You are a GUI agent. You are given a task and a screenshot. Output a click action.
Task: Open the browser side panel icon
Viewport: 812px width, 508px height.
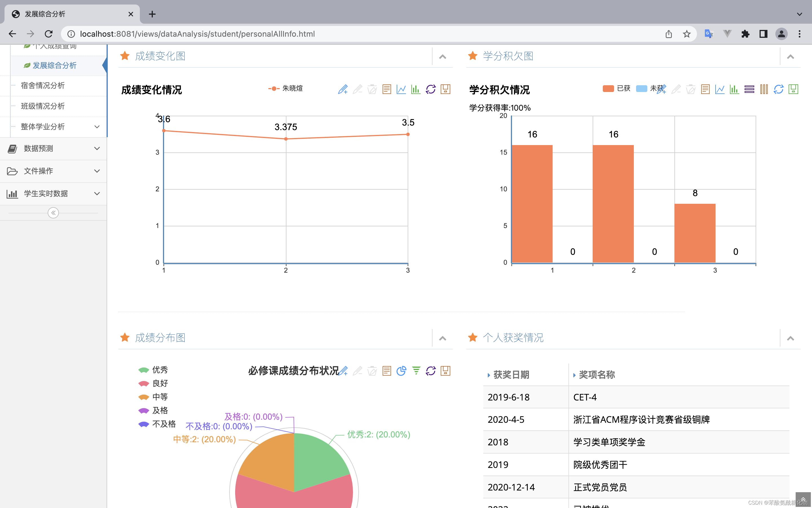click(x=763, y=34)
